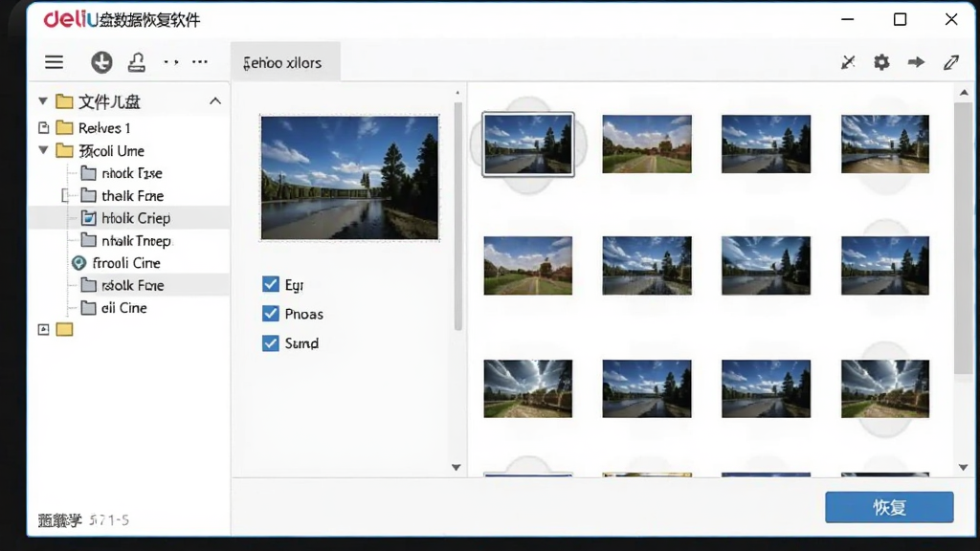Viewport: 980px width, 551px height.
Task: Collapse the tree panel with the up chevron
Action: coord(215,100)
